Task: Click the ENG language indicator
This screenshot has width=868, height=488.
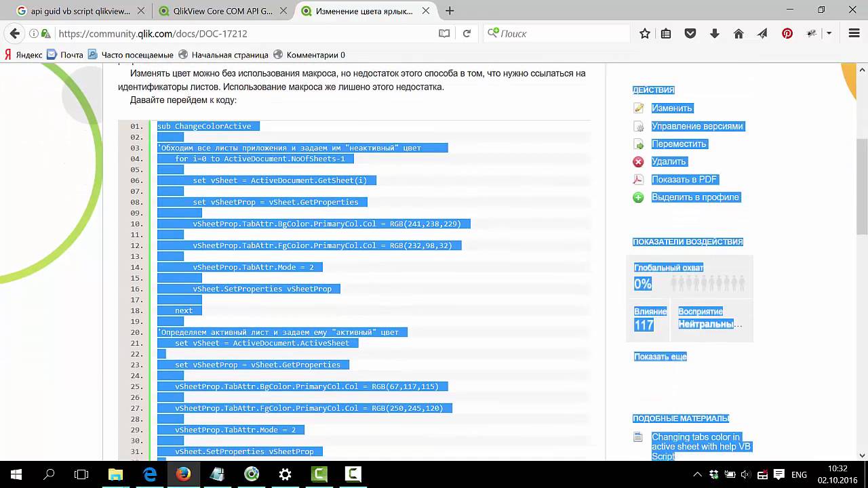Action: 799,474
